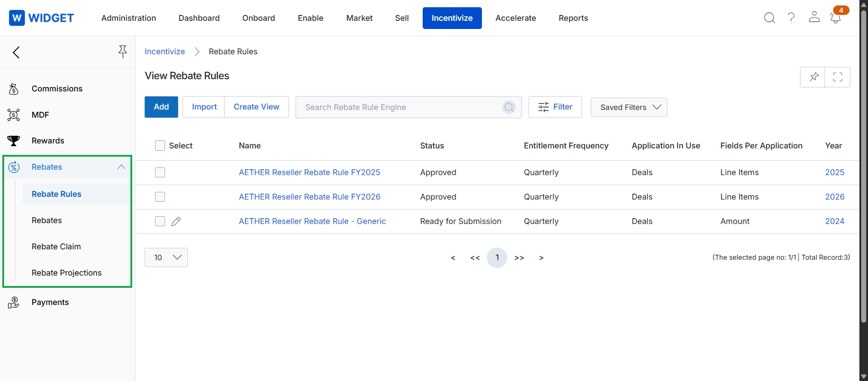The width and height of the screenshot is (868, 381).
Task: Open the Enable menu
Action: pos(311,18)
